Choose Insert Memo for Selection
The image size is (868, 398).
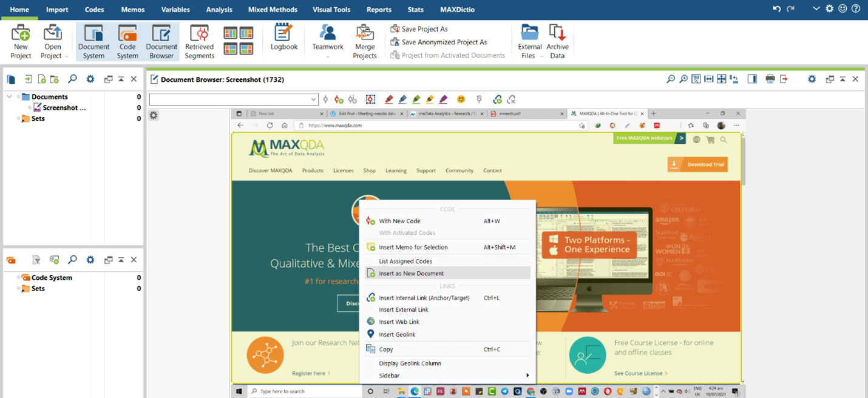(447, 247)
